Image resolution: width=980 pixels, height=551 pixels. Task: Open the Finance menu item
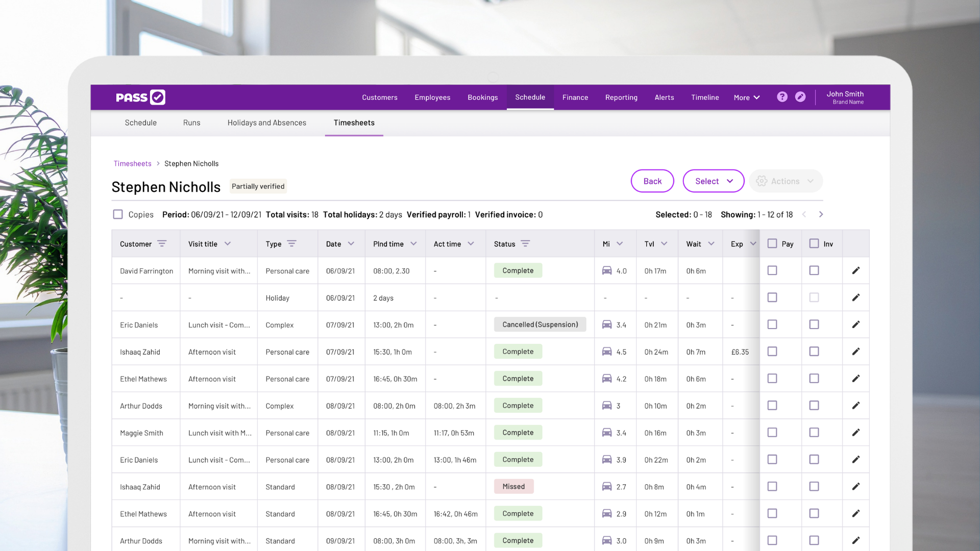coord(575,97)
